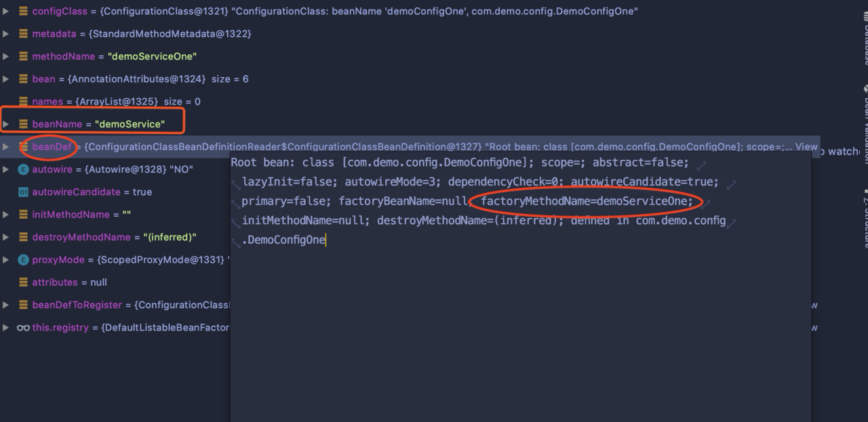Expand the beanDefToRegister variable node
Image resolution: width=868 pixels, height=422 pixels.
5,305
